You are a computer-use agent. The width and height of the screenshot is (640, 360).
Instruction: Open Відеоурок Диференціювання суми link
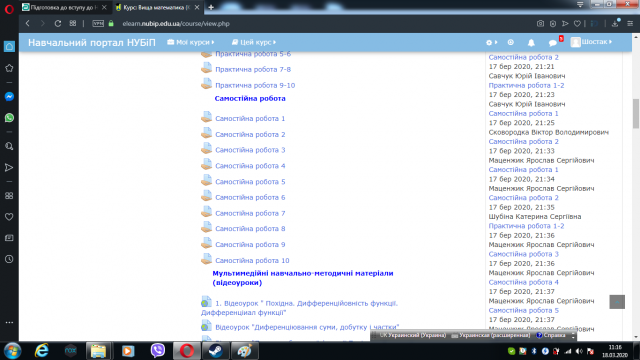[x=307, y=327]
